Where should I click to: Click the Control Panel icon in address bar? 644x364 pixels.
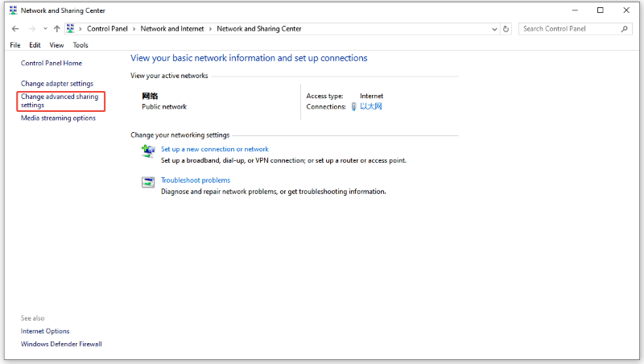[x=70, y=28]
